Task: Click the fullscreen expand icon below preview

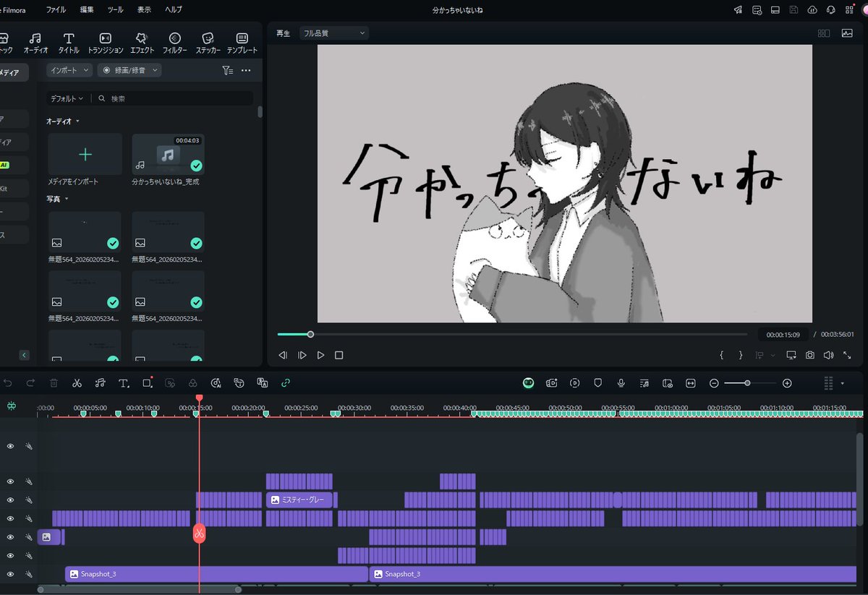Action: click(847, 355)
